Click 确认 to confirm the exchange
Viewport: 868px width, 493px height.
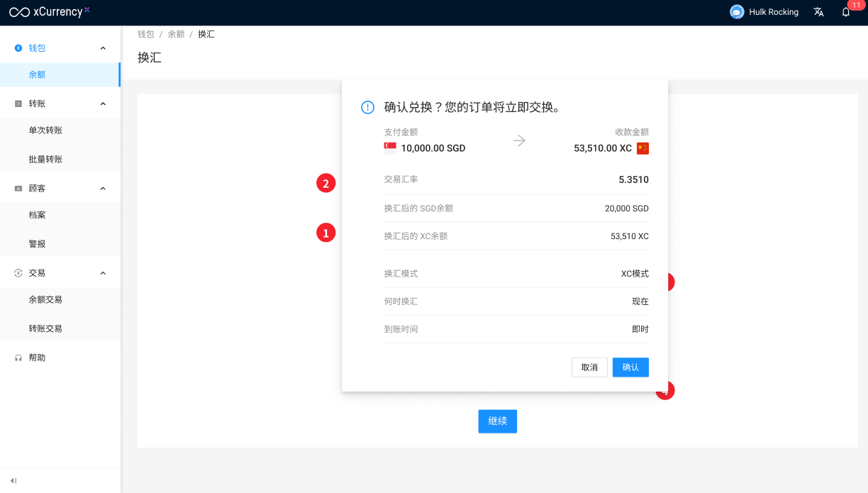tap(630, 367)
